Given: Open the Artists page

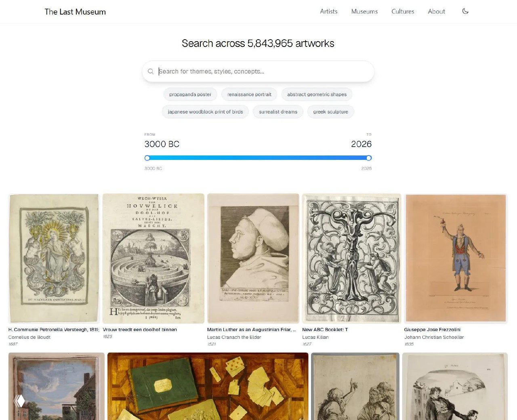Looking at the screenshot, I should (x=329, y=11).
